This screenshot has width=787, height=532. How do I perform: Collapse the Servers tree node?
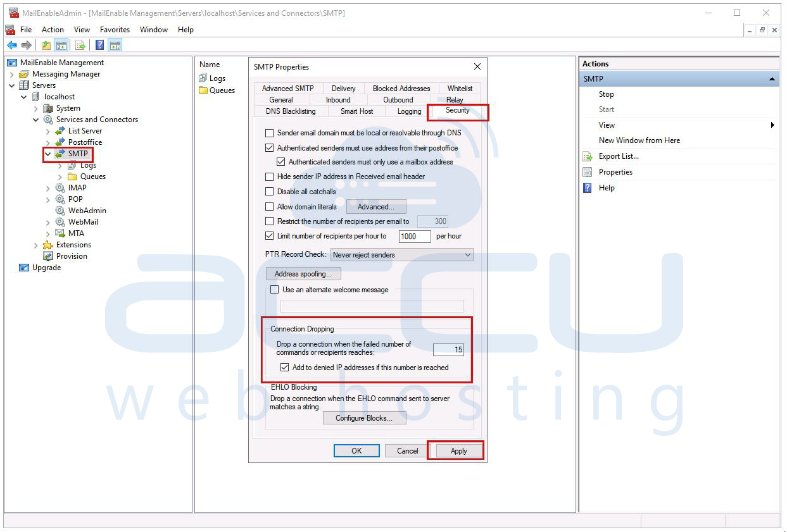12,85
